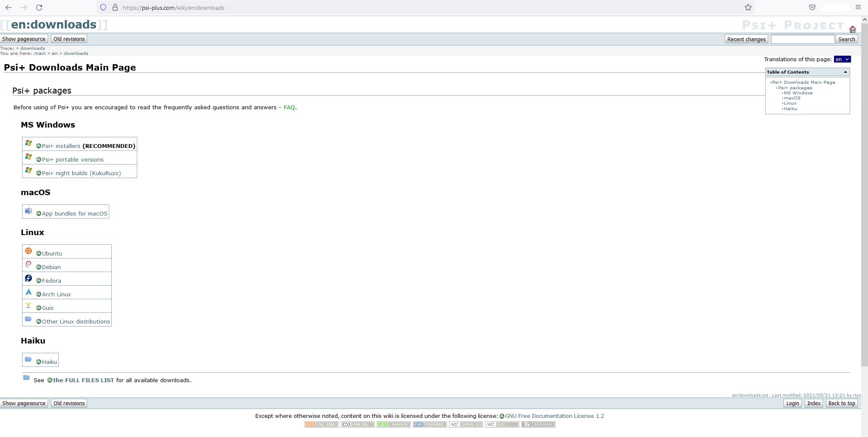This screenshot has width=868, height=437.
Task: Bookmark this page with star icon
Action: tap(748, 8)
